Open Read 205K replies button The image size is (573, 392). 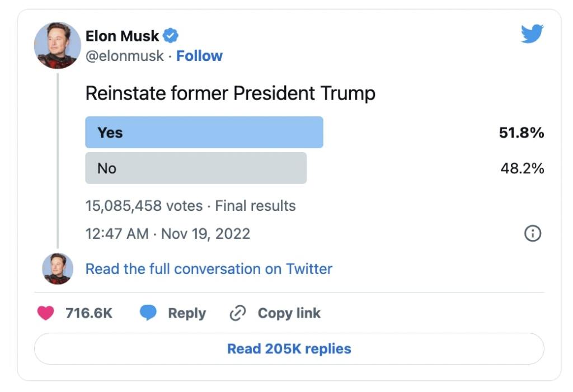pos(289,349)
